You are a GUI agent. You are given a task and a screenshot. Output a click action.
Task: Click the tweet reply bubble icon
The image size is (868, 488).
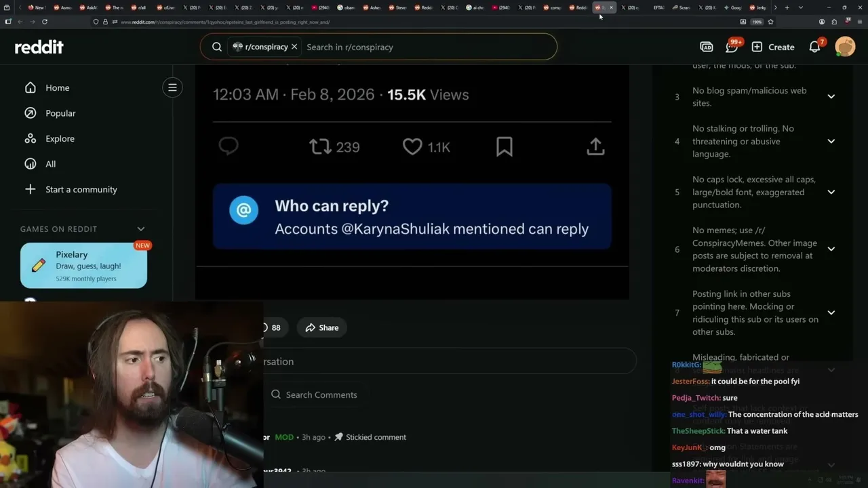(229, 146)
